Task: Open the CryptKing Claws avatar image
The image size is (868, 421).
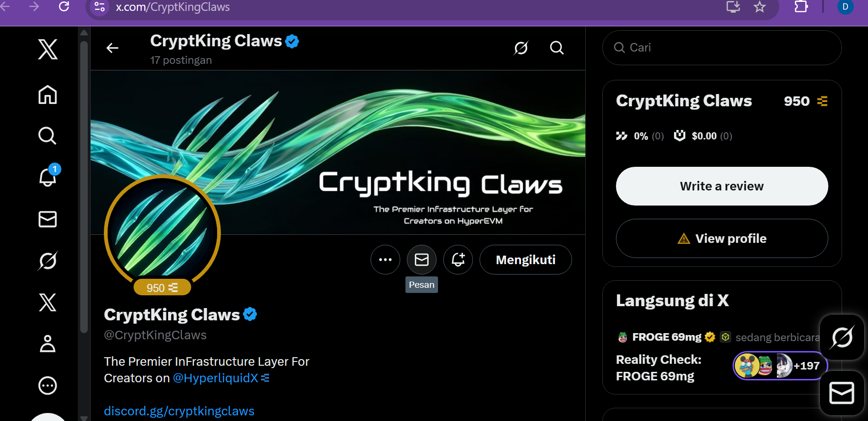Action: pos(162,233)
